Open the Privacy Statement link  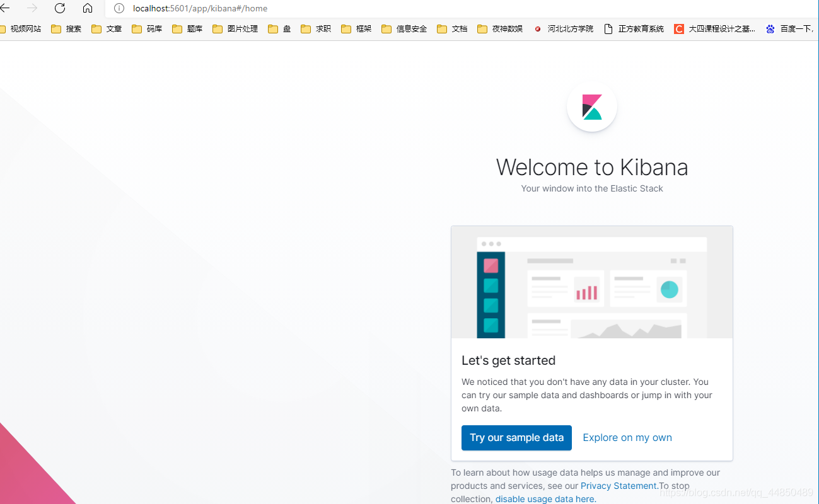(x=619, y=486)
